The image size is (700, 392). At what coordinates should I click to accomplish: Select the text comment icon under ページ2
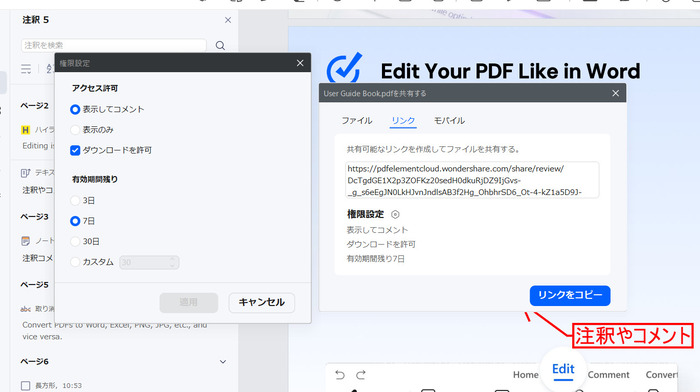coord(25,173)
